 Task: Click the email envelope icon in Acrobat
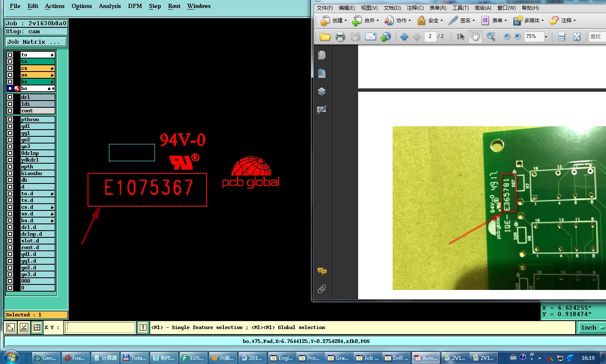(x=370, y=37)
